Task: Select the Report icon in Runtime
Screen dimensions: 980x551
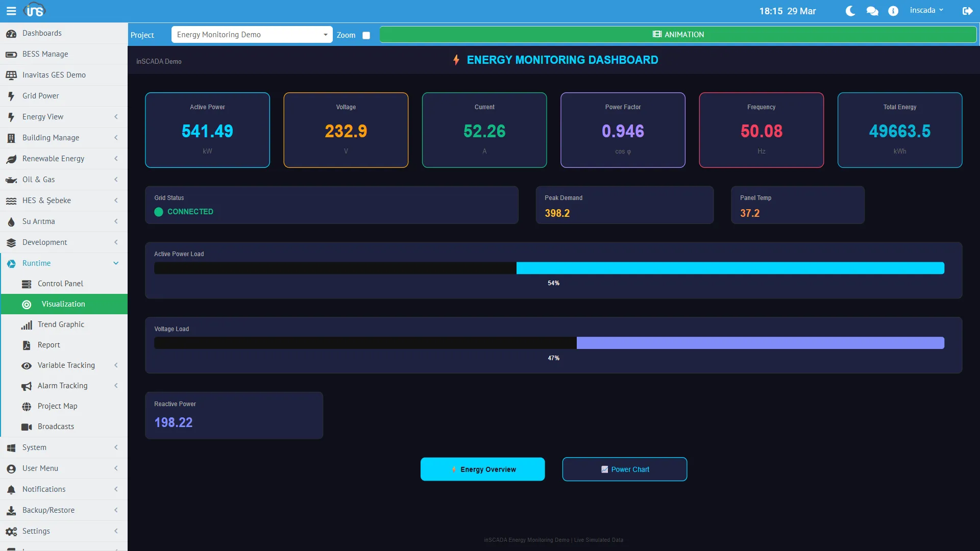Action: [x=27, y=345]
